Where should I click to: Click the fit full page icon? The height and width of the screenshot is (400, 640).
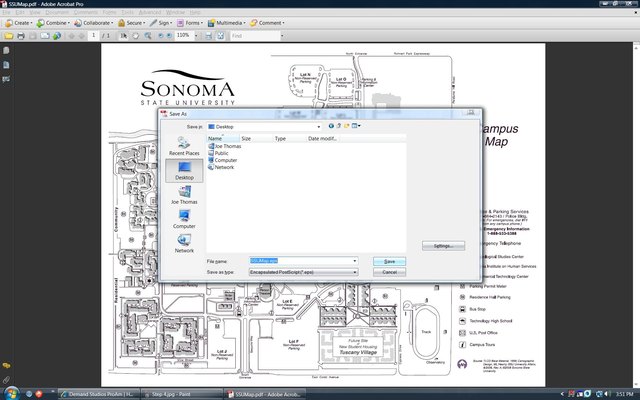(220, 36)
